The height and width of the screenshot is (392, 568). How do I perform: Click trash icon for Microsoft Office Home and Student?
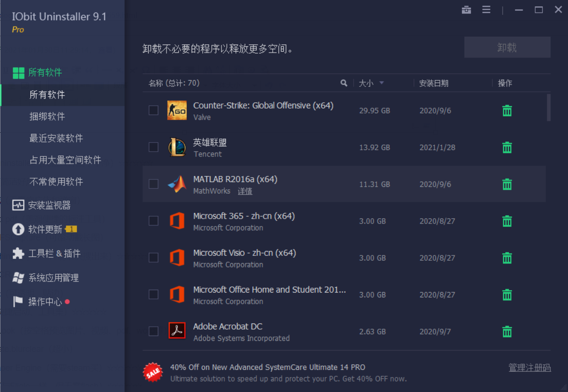pyautogui.click(x=507, y=295)
